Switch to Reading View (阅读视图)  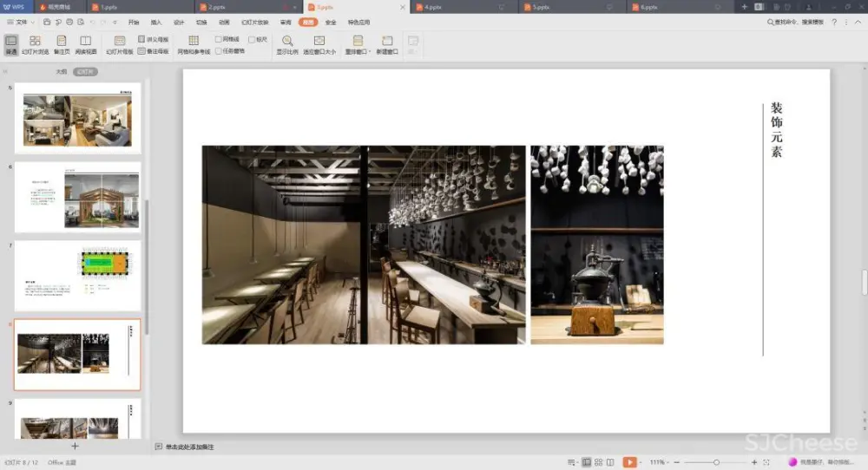[x=85, y=41]
